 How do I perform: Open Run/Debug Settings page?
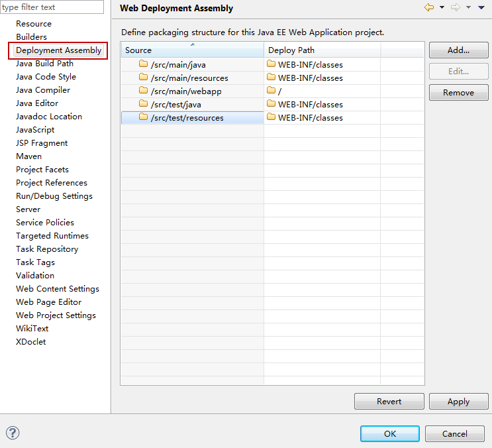point(54,196)
